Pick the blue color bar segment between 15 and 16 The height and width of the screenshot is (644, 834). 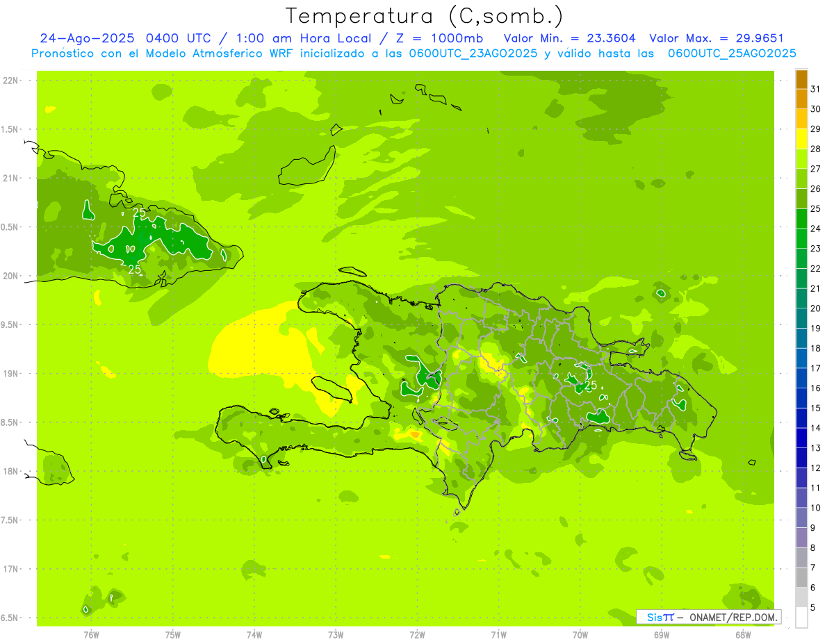click(x=801, y=398)
